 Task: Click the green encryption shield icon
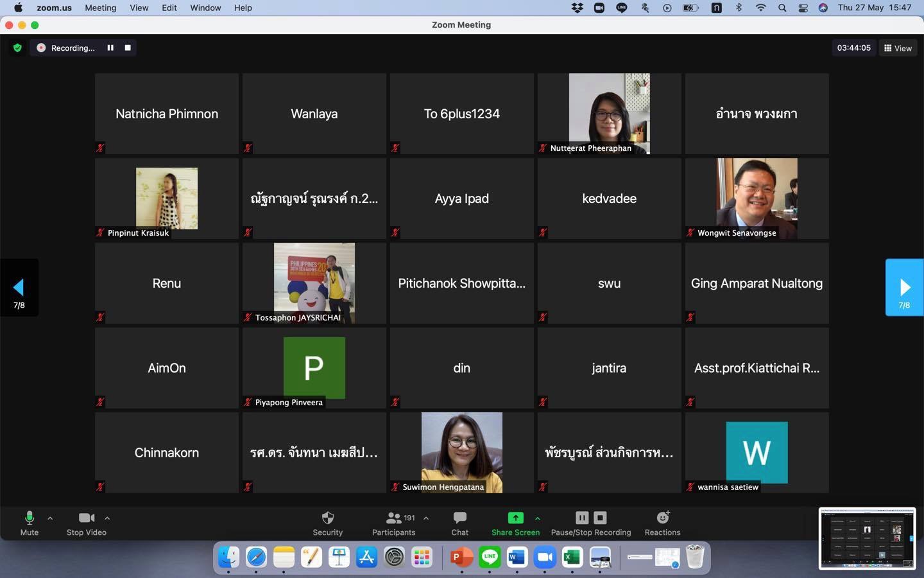click(x=17, y=48)
